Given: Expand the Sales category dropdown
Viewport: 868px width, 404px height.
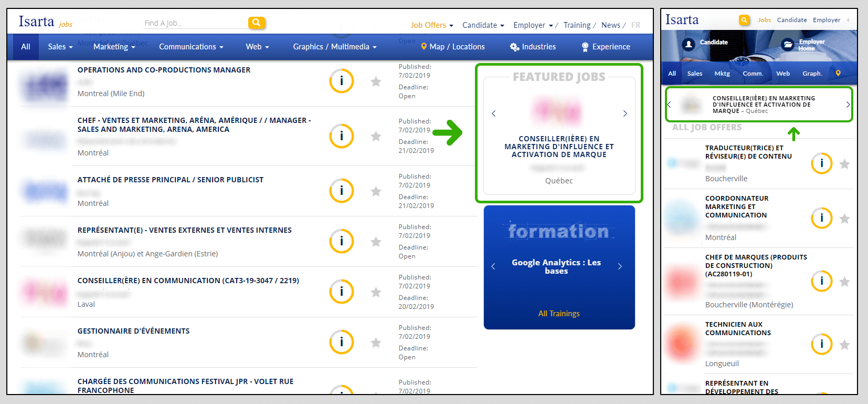Looking at the screenshot, I should tap(60, 47).
